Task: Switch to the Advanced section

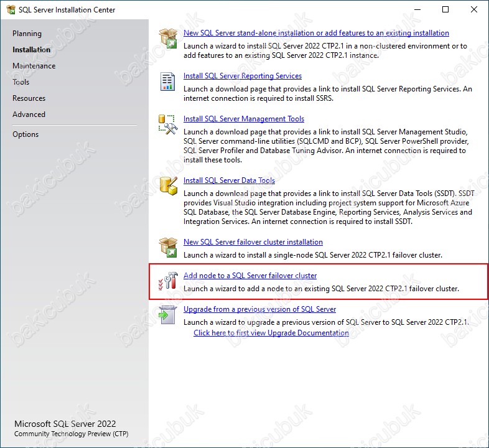Action: pyautogui.click(x=29, y=114)
